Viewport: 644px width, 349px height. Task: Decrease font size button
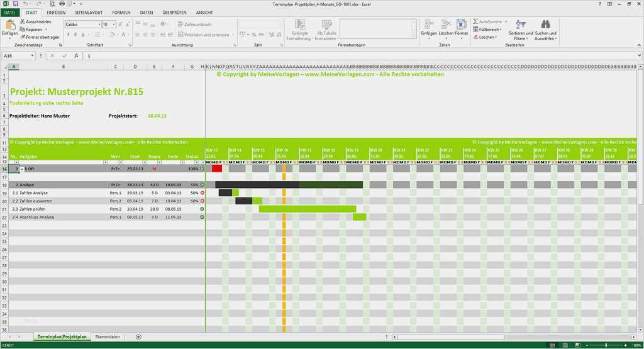point(127,25)
